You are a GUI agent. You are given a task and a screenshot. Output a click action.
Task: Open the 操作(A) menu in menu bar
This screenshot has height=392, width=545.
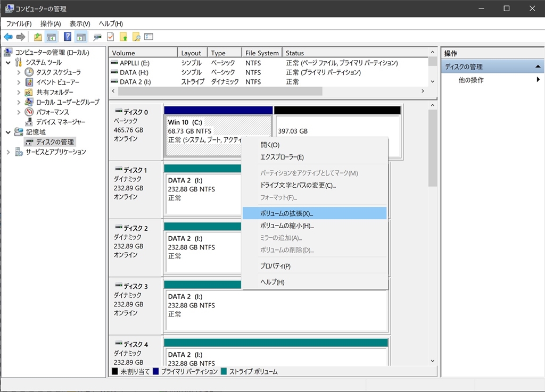pyautogui.click(x=51, y=24)
